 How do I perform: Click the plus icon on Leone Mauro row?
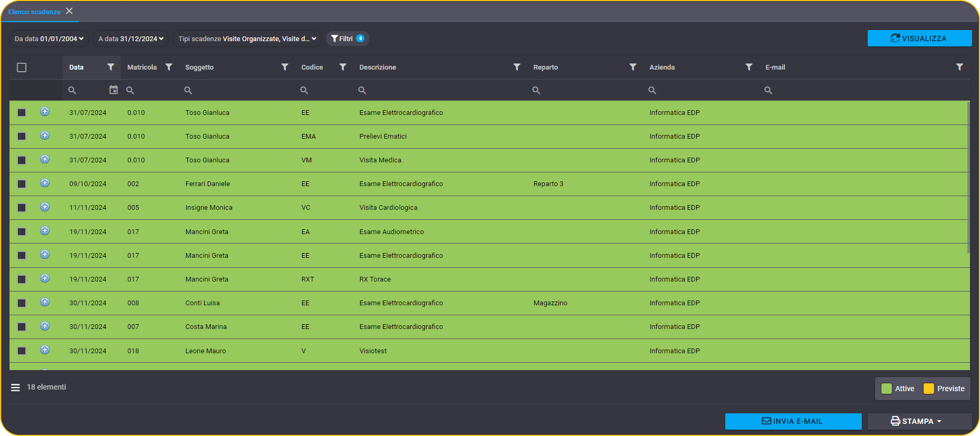(45, 350)
